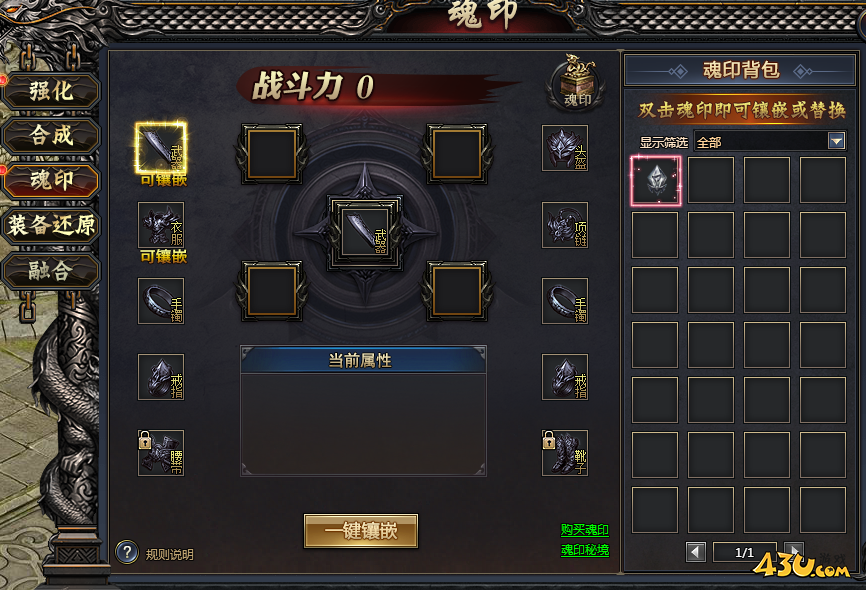Go to previous backpack page arrow
This screenshot has height=590, width=866.
pyautogui.click(x=696, y=551)
